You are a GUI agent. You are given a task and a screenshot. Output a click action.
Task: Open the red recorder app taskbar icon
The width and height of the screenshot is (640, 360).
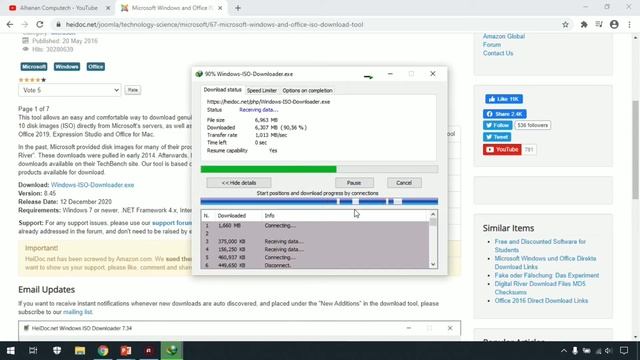pos(149,351)
